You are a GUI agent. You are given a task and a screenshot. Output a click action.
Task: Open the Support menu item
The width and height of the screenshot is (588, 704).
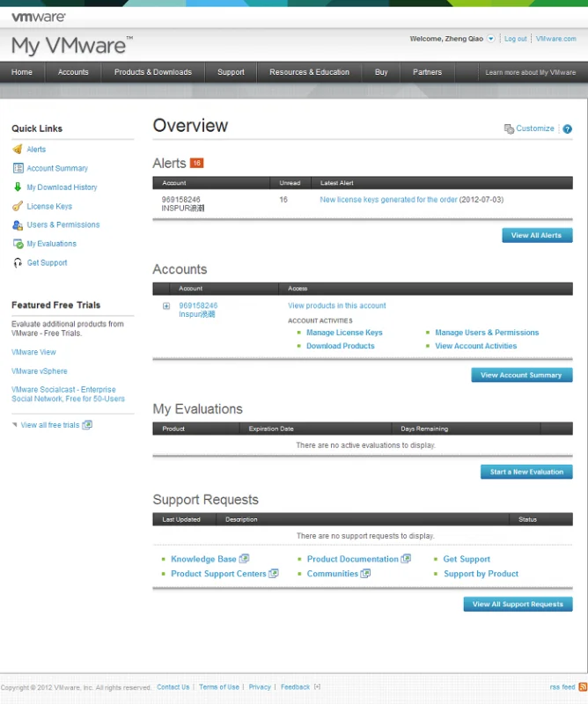[x=231, y=72]
